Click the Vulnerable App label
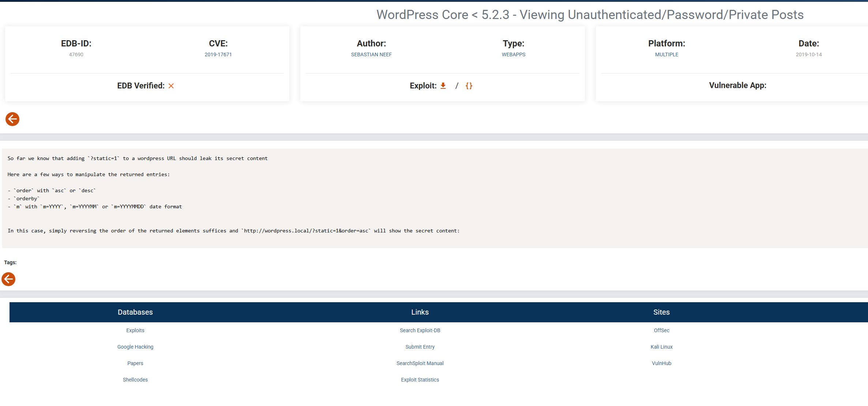The height and width of the screenshot is (406, 868). point(737,85)
